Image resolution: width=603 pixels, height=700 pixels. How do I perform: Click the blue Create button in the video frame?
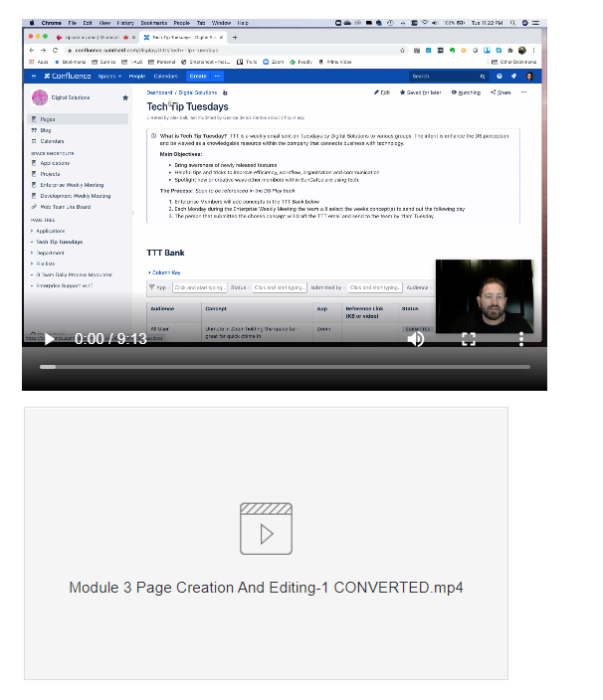click(x=198, y=77)
